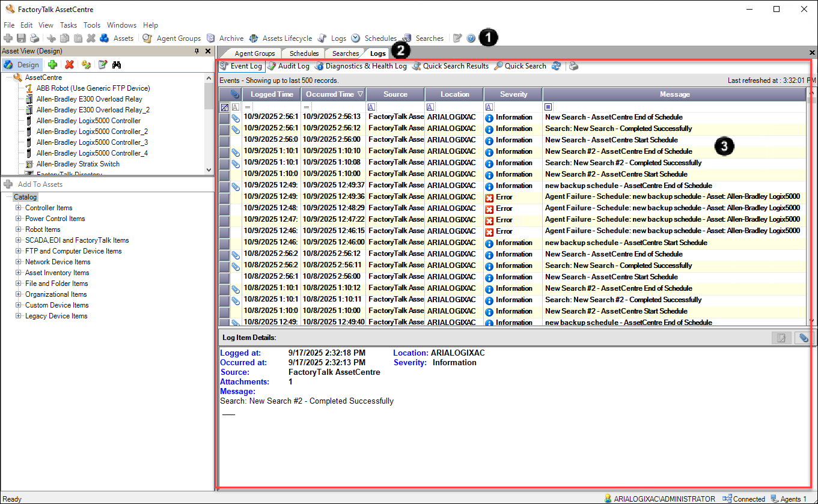This screenshot has width=818, height=504.
Task: Open Logs from the main toolbar
Action: pos(332,38)
